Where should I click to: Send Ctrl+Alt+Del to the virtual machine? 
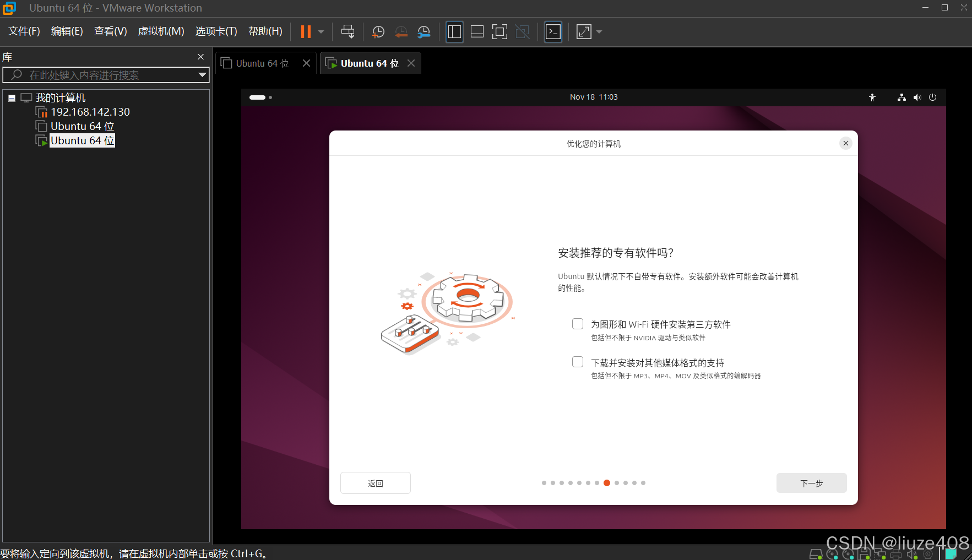347,31
